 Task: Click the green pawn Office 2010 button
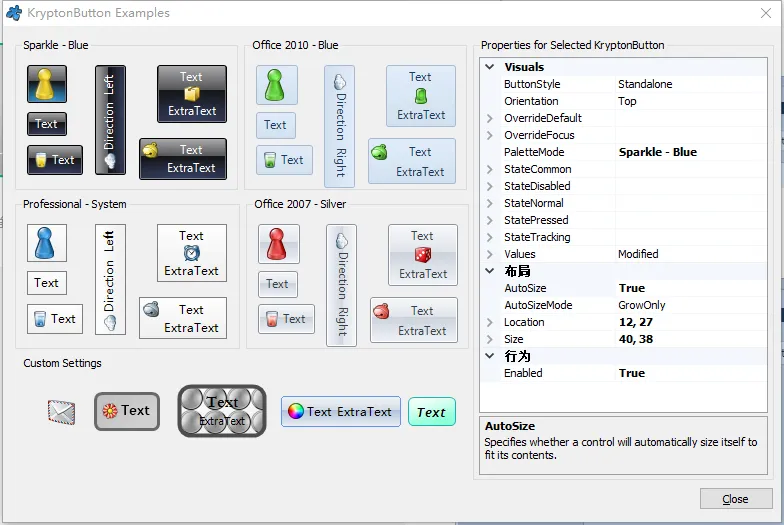coord(276,86)
